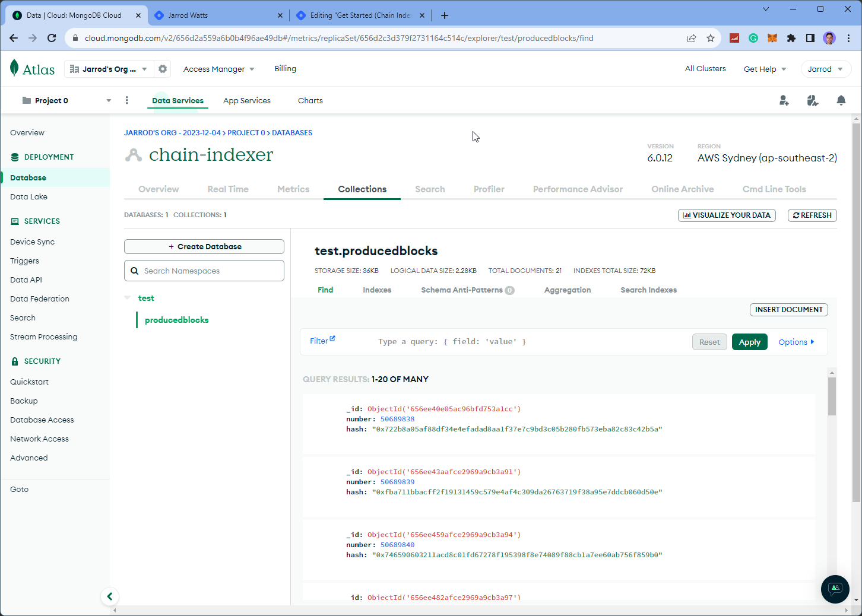This screenshot has height=616, width=862.
Task: Open browser extensions puzzle icon
Action: click(x=791, y=38)
